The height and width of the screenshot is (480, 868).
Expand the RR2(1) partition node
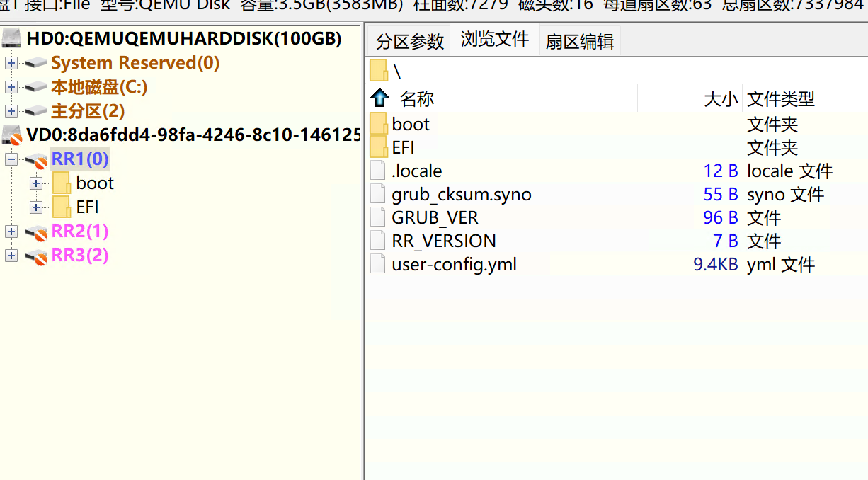(11, 232)
